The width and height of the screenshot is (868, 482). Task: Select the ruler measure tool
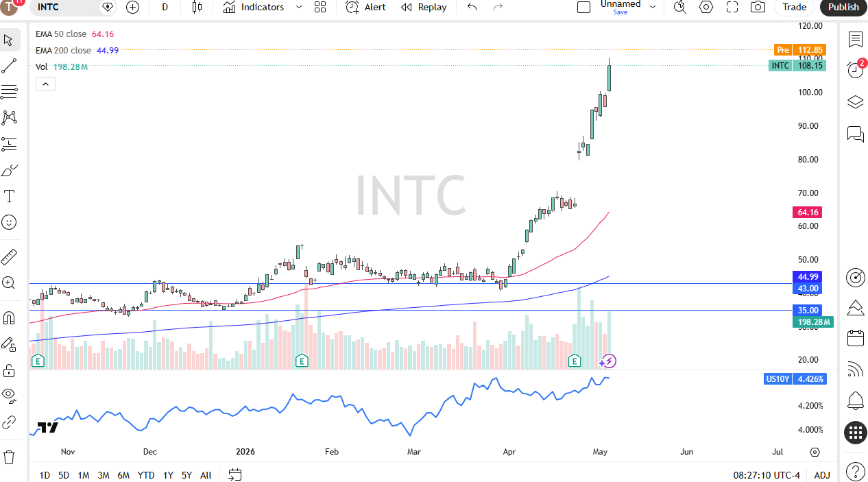tap(9, 257)
